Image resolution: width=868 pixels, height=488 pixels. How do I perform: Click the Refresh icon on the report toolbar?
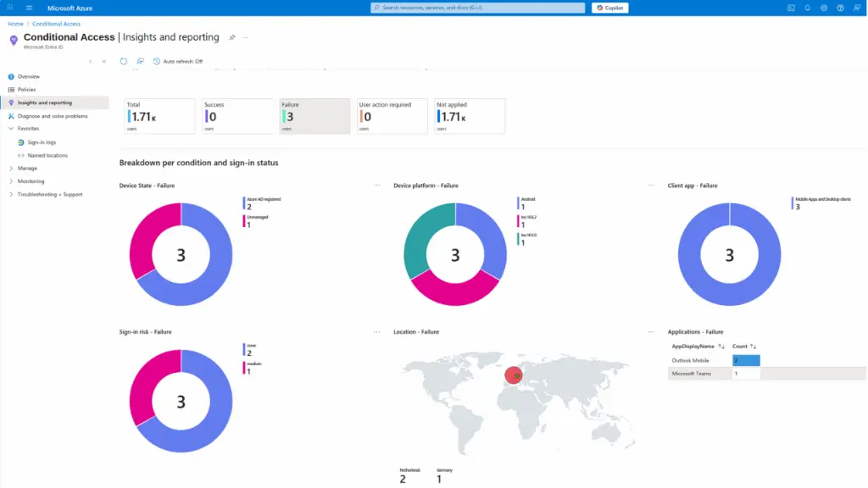[x=124, y=61]
